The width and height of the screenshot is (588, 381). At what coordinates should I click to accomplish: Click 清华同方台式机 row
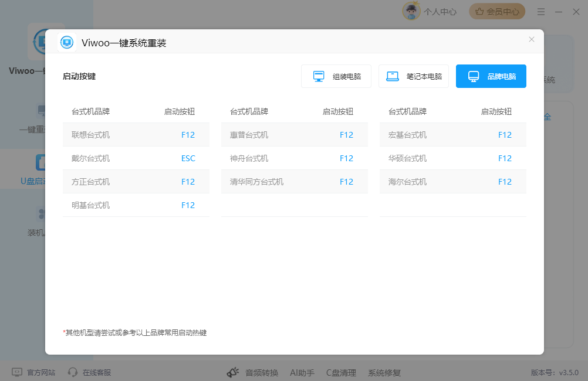(x=295, y=182)
